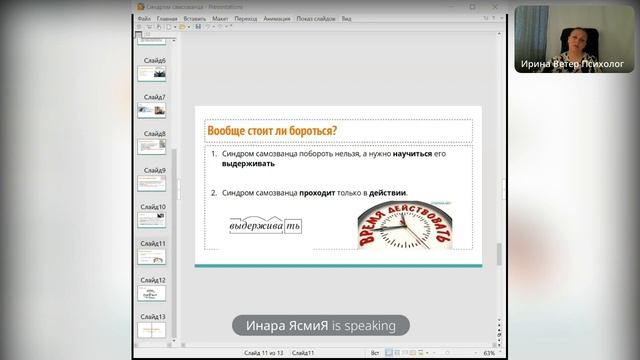Click the undo arrow icon
This screenshot has height=360, width=640.
coord(208,27)
